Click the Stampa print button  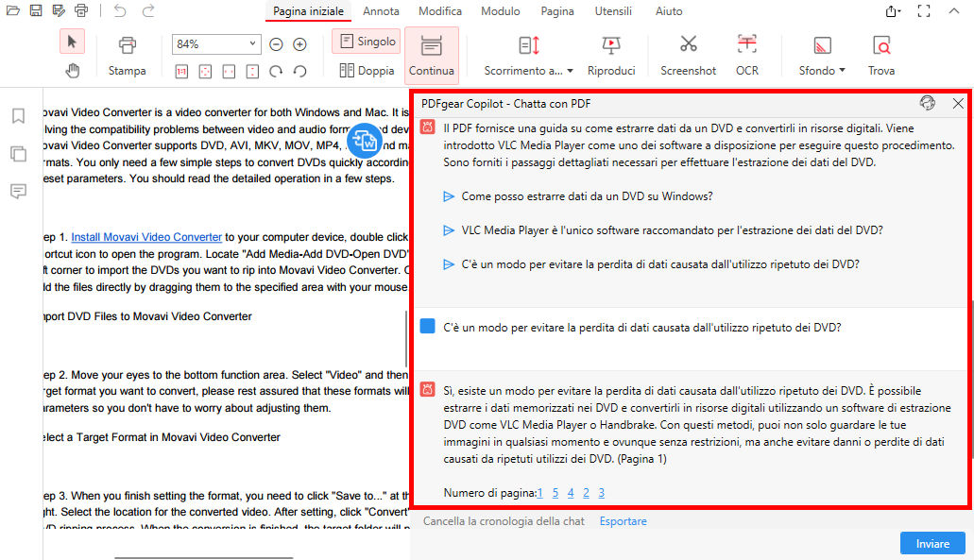127,56
